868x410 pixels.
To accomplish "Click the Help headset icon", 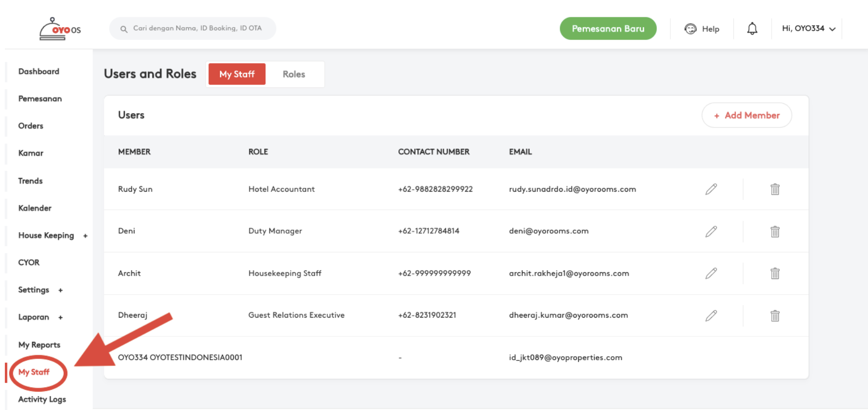I will 690,29.
